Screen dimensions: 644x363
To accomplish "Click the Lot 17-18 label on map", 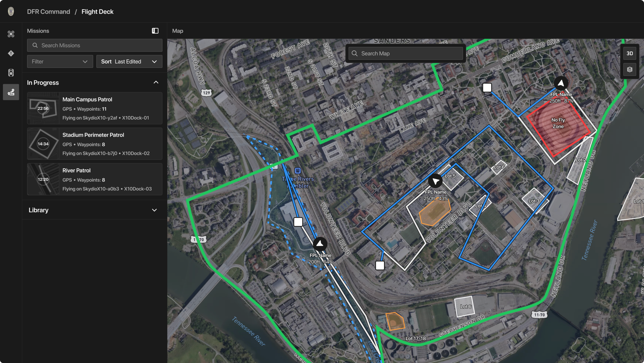I will pyautogui.click(x=416, y=338).
